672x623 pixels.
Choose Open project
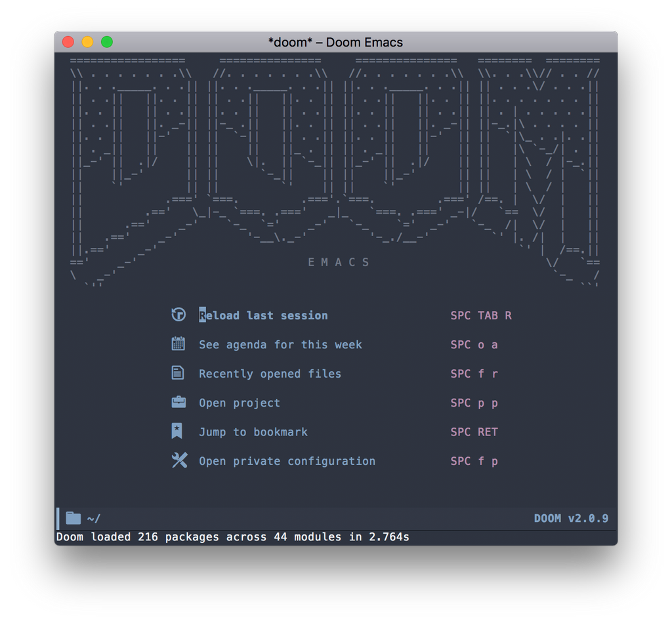tap(240, 403)
